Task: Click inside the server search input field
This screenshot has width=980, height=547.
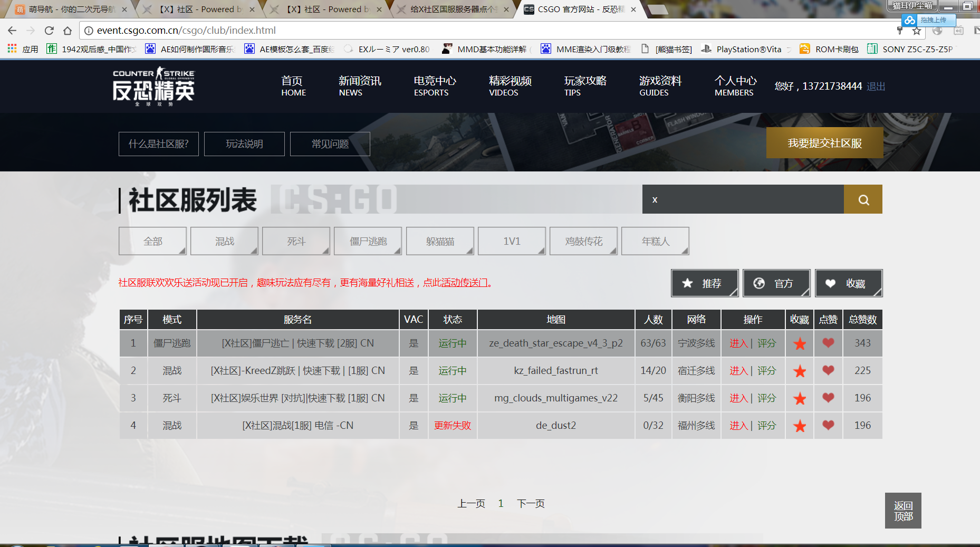Action: click(x=738, y=199)
